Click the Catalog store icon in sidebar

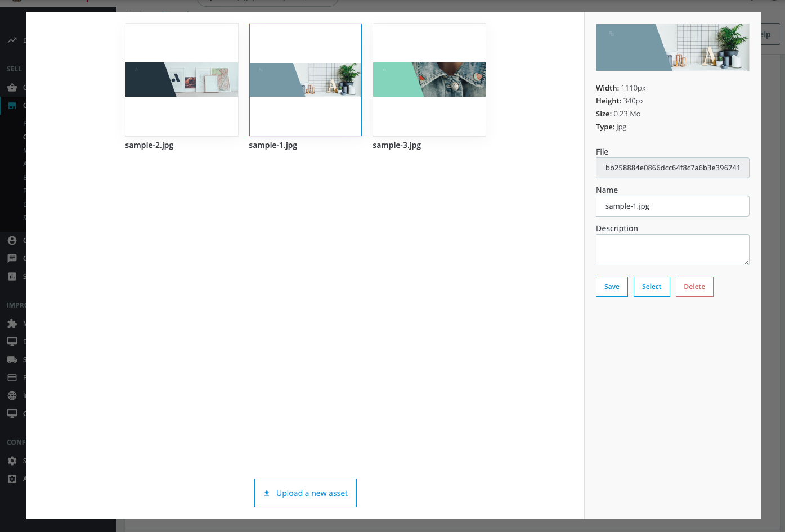click(x=12, y=106)
